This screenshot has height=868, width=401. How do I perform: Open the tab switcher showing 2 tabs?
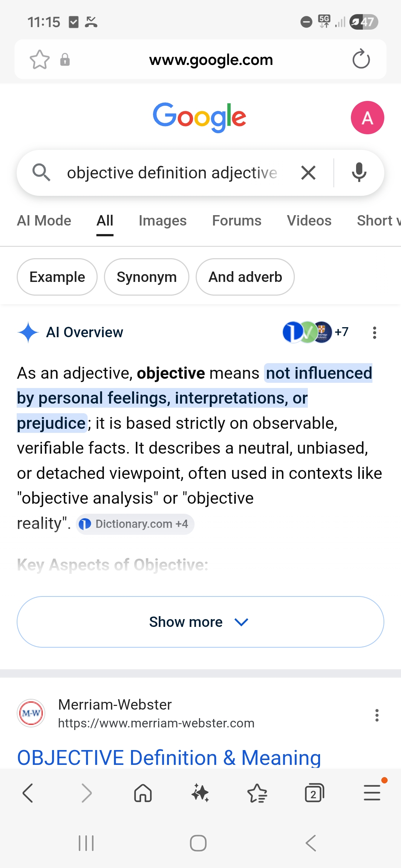(x=314, y=793)
